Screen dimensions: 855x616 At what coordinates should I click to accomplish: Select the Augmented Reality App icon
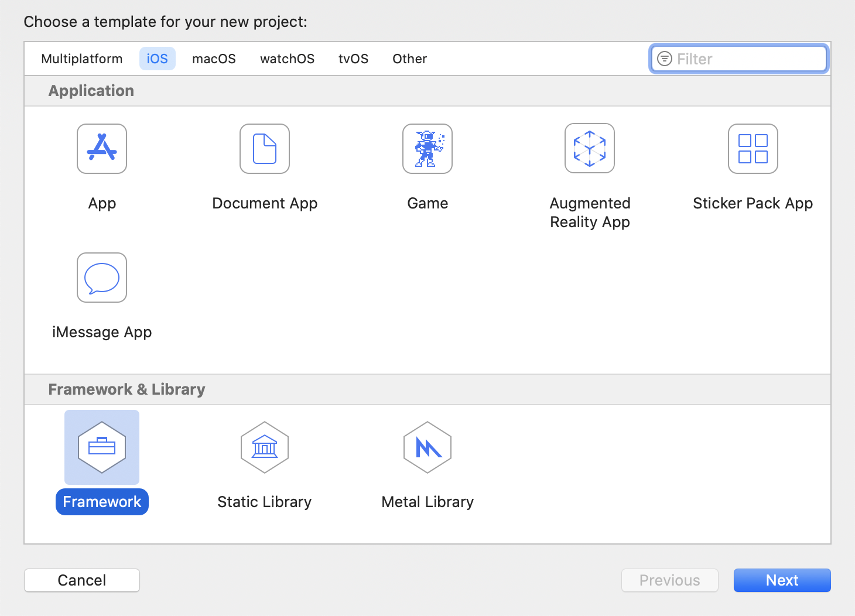(x=590, y=148)
